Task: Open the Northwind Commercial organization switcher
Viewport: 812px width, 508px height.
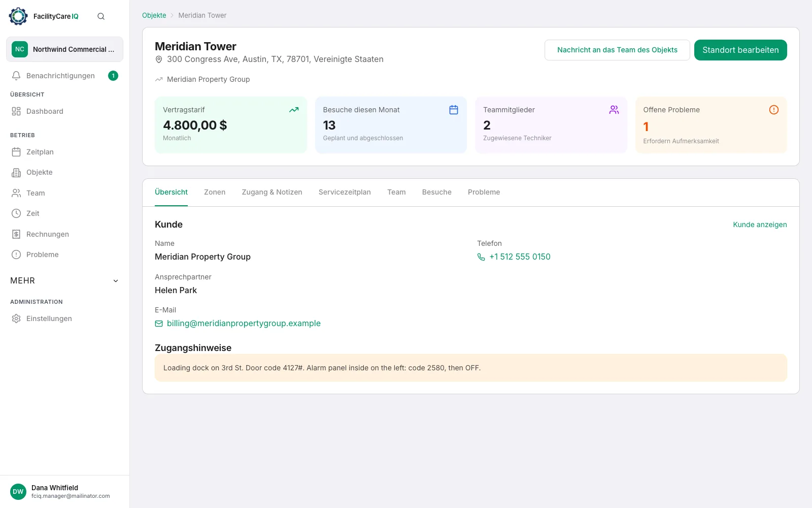Action: click(x=64, y=49)
